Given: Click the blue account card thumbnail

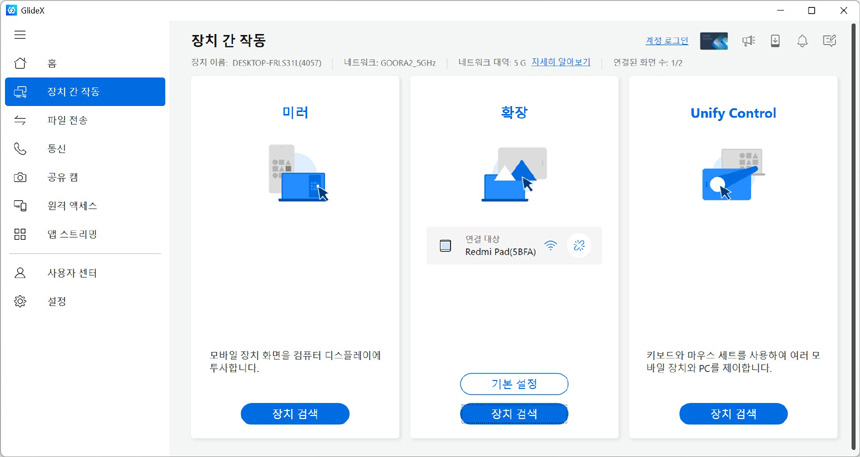Looking at the screenshot, I should [x=713, y=41].
